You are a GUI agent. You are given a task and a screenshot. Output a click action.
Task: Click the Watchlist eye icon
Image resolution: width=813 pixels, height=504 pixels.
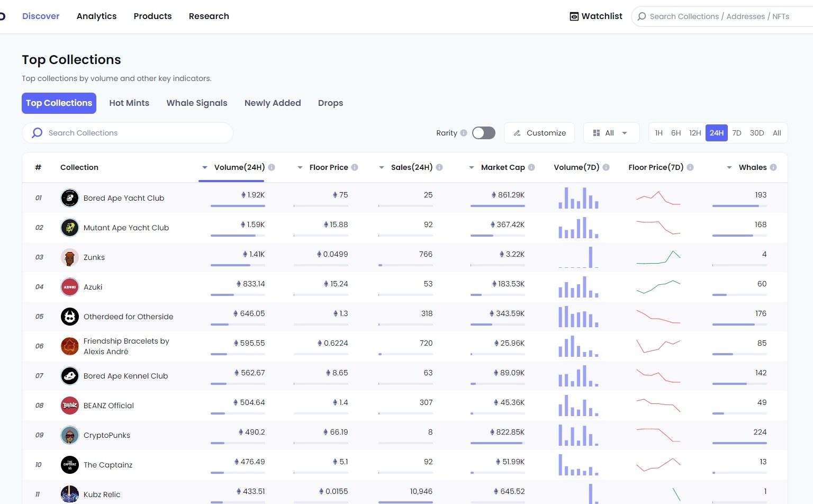574,16
